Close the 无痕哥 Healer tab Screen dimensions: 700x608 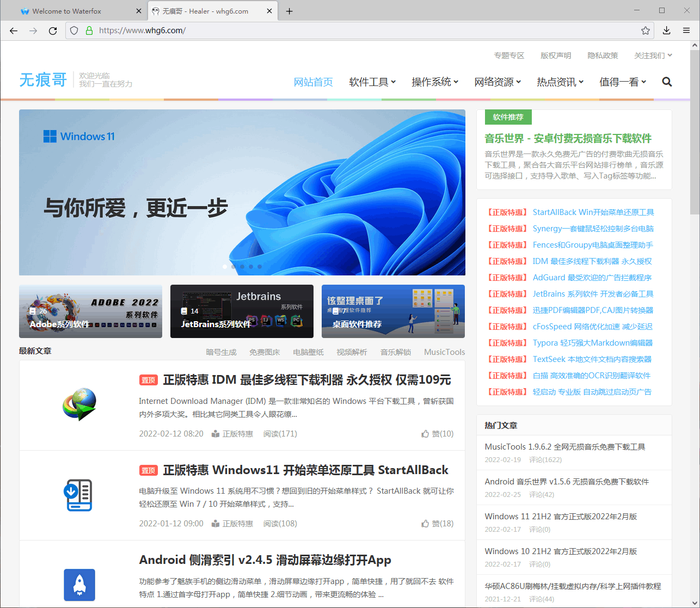pos(269,11)
